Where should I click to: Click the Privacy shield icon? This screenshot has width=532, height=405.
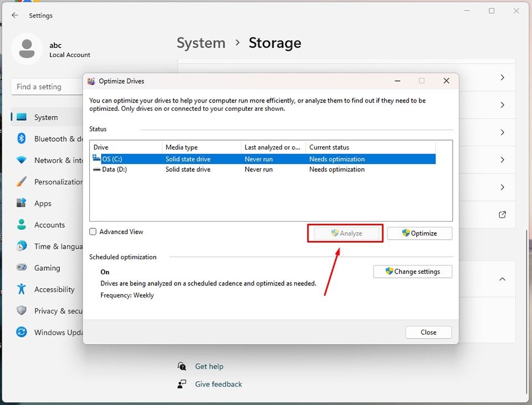(22, 310)
